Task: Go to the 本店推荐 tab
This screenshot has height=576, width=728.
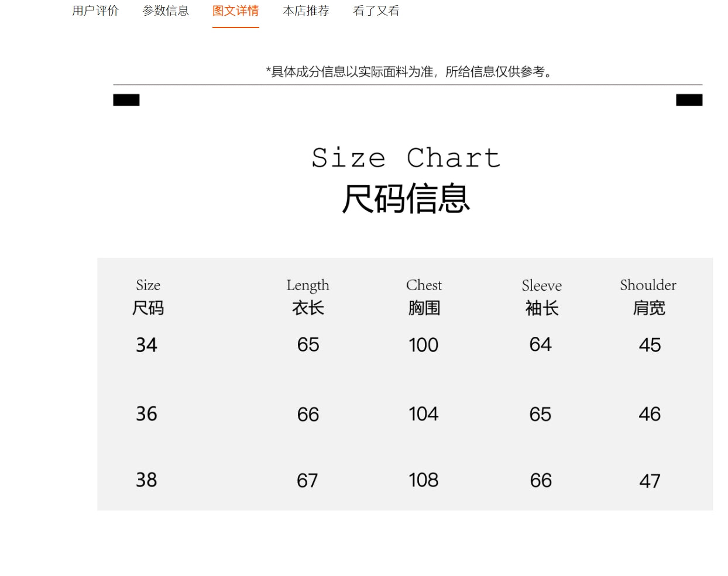Action: (305, 11)
